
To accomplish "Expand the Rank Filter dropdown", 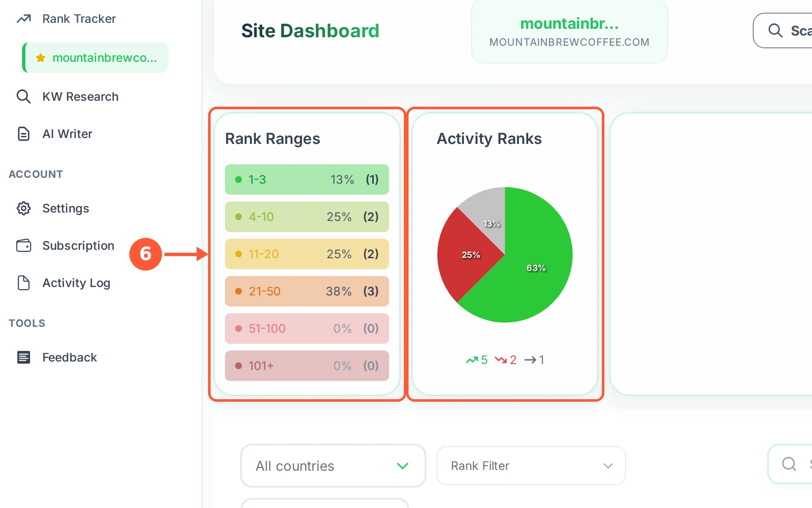I will click(x=531, y=466).
